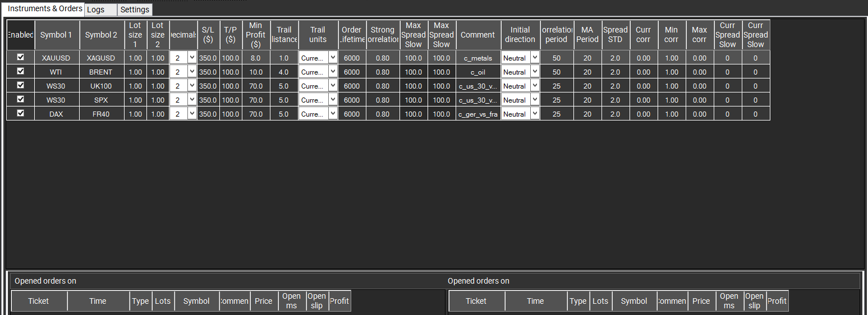
Task: Open Decimals dropdown in XAUUSD row
Action: pos(192,58)
